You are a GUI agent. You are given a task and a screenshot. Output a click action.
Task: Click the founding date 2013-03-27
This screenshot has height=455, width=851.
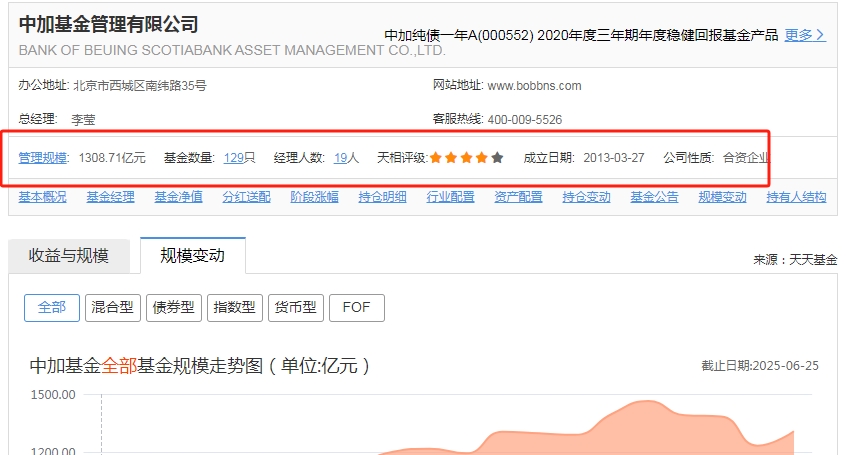[x=614, y=158]
